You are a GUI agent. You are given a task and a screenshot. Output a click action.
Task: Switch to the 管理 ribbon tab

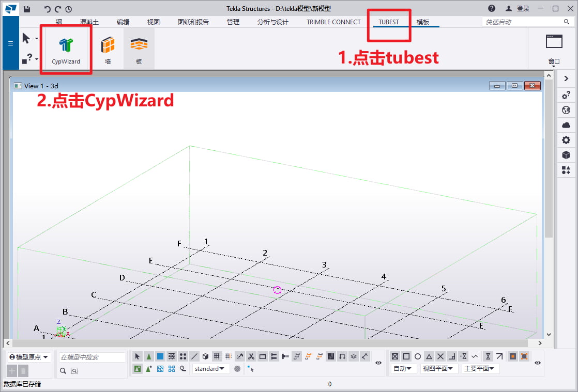233,22
